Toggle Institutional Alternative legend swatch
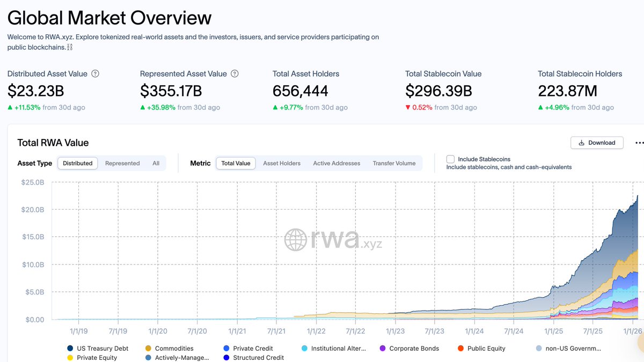The width and height of the screenshot is (644, 362). 305,349
